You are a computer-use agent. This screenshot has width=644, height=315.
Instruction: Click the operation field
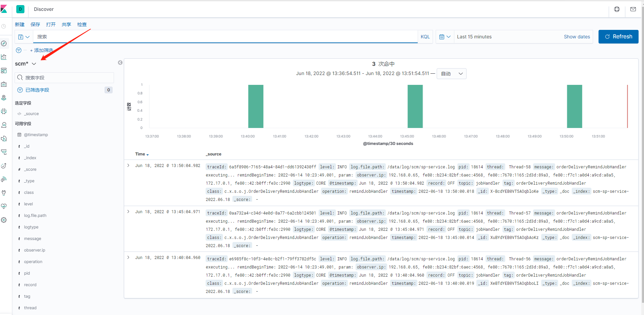(x=33, y=262)
